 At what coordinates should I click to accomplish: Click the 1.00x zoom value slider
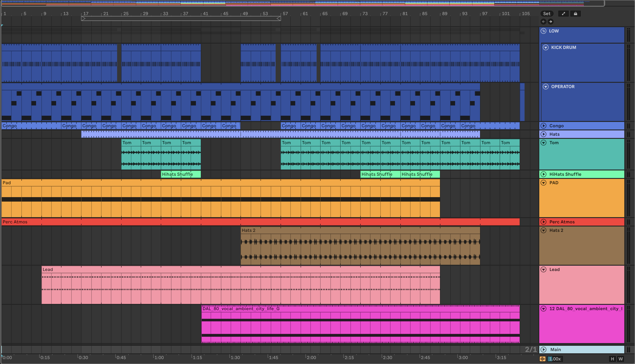(x=555, y=359)
